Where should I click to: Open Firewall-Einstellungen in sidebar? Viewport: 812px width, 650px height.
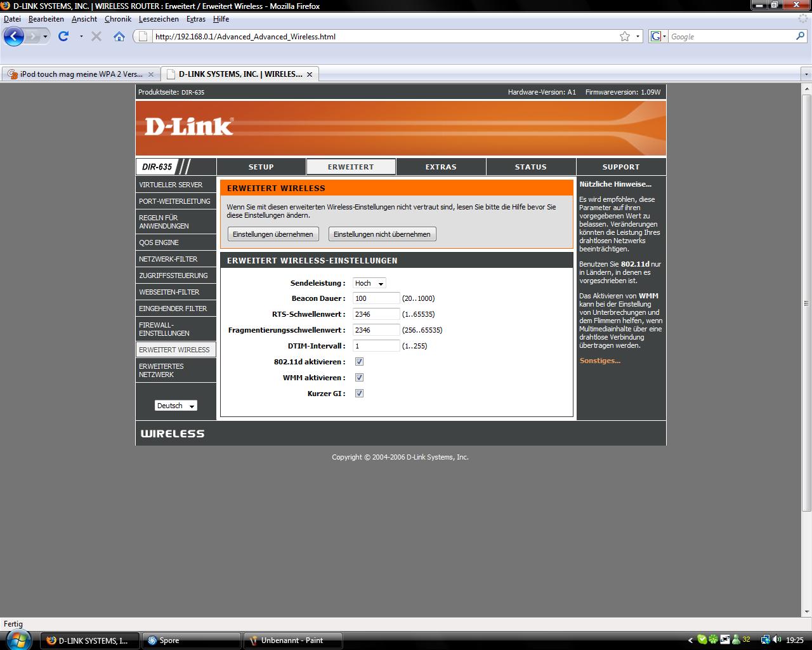click(x=176, y=329)
